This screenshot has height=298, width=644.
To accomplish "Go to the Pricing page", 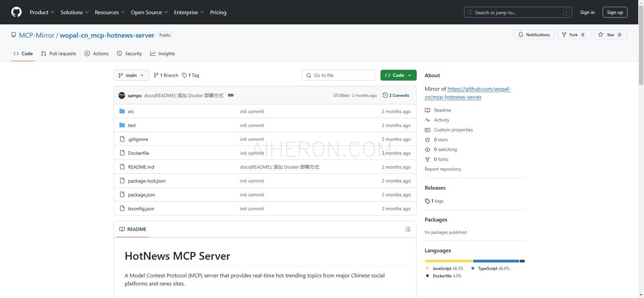I will click(218, 12).
